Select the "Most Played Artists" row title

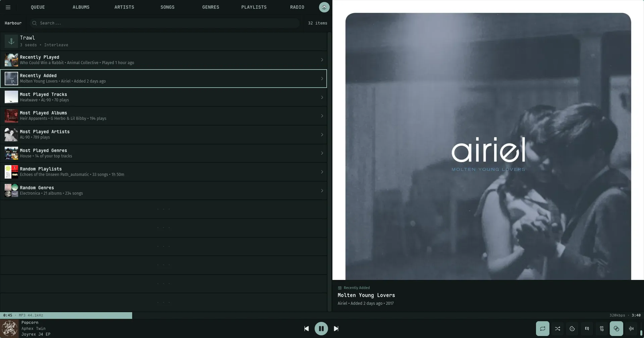click(x=45, y=132)
